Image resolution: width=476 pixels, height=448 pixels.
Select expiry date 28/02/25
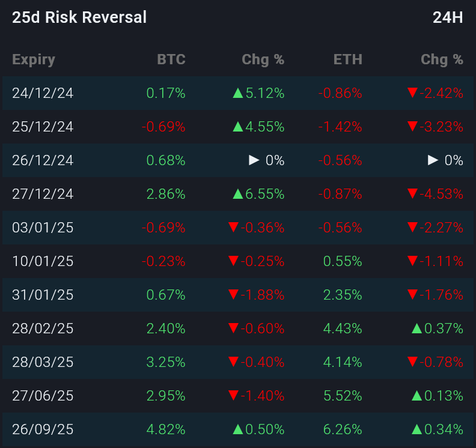tap(43, 329)
